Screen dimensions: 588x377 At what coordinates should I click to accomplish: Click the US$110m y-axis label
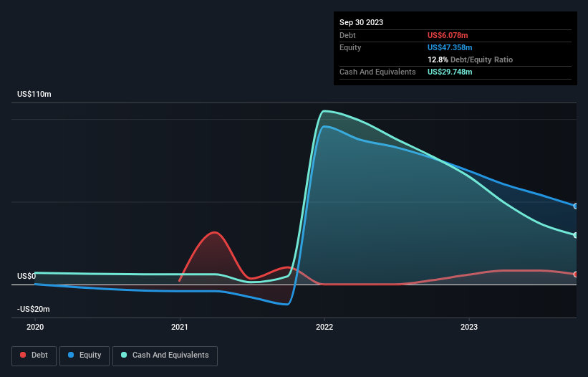pyautogui.click(x=34, y=94)
